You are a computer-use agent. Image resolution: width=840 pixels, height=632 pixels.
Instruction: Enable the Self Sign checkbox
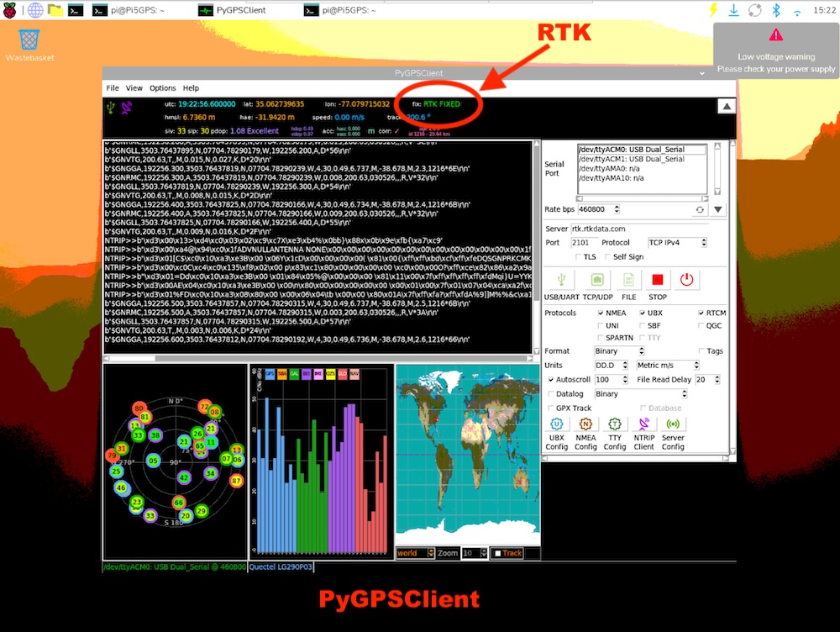(607, 257)
